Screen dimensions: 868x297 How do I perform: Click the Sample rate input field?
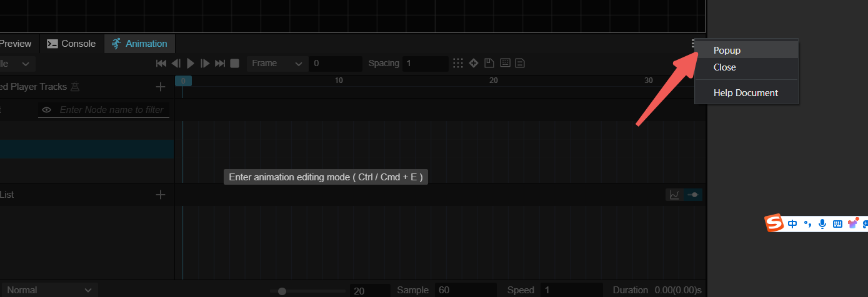pos(465,290)
